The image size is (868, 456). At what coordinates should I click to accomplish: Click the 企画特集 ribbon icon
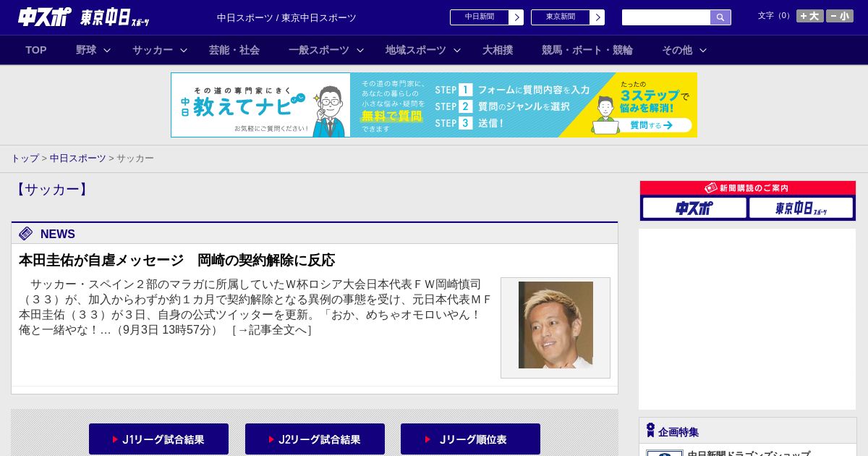(x=650, y=430)
